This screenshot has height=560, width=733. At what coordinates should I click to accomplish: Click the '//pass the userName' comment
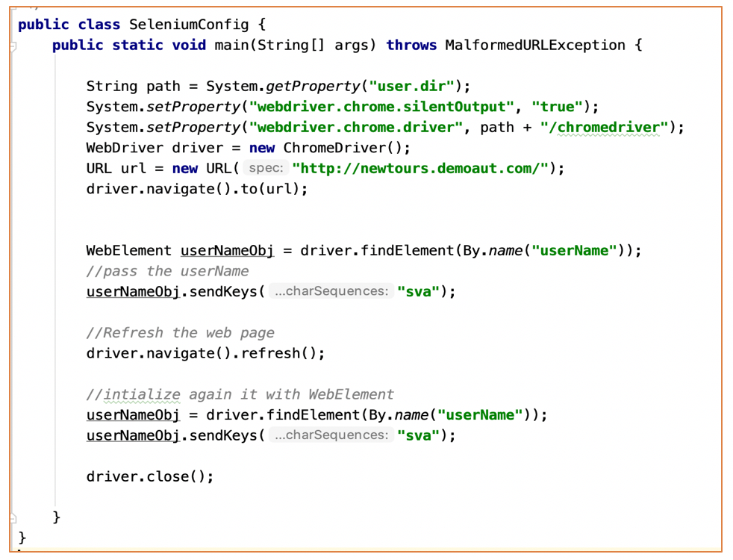(167, 272)
